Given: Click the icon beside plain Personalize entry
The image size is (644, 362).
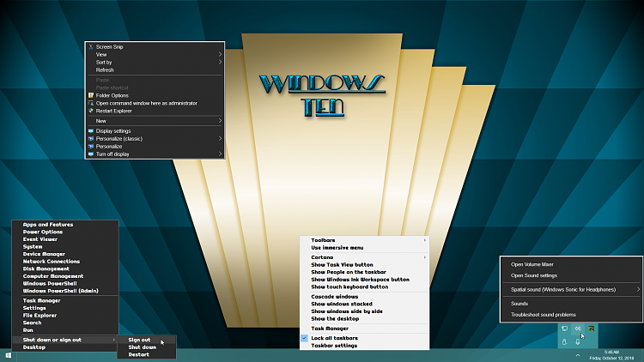Looking at the screenshot, I should coord(91,146).
